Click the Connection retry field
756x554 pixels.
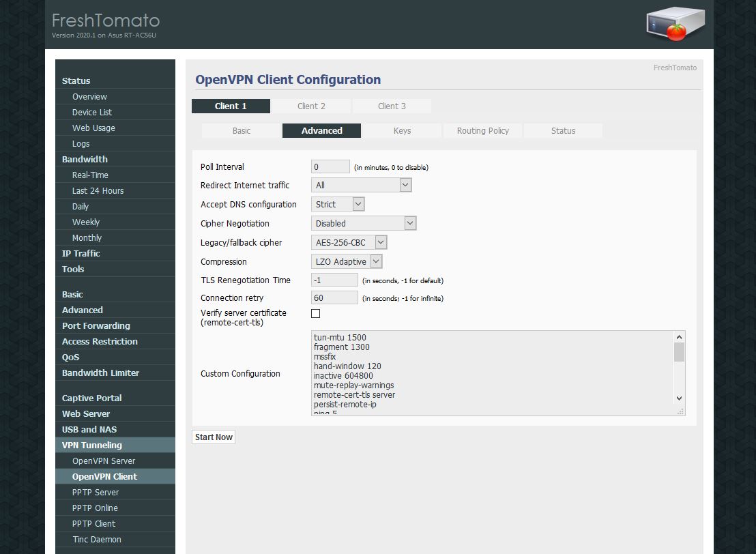pyautogui.click(x=334, y=298)
